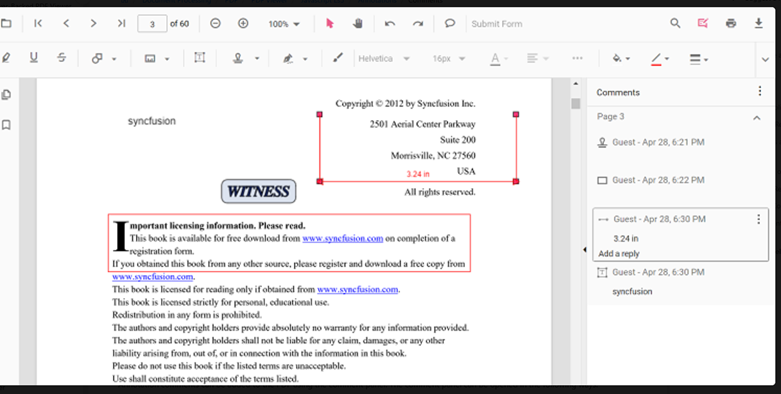Open the search text tool
781x394 pixels.
[675, 23]
